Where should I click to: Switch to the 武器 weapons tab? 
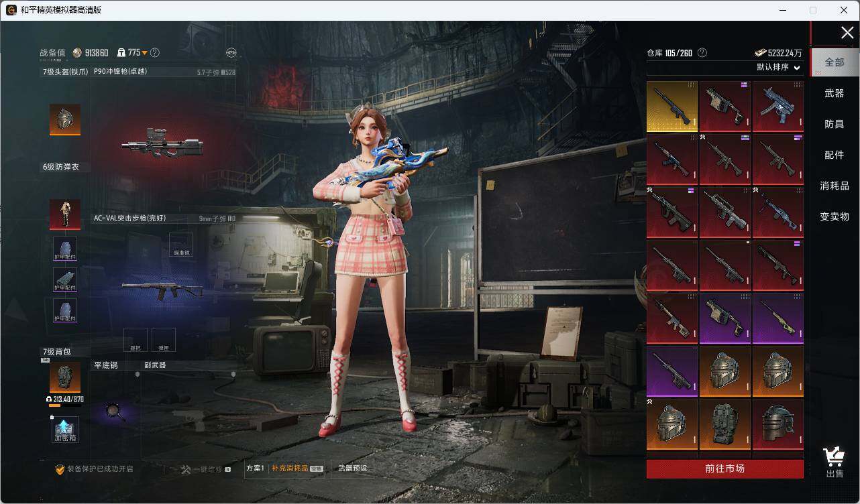(834, 93)
